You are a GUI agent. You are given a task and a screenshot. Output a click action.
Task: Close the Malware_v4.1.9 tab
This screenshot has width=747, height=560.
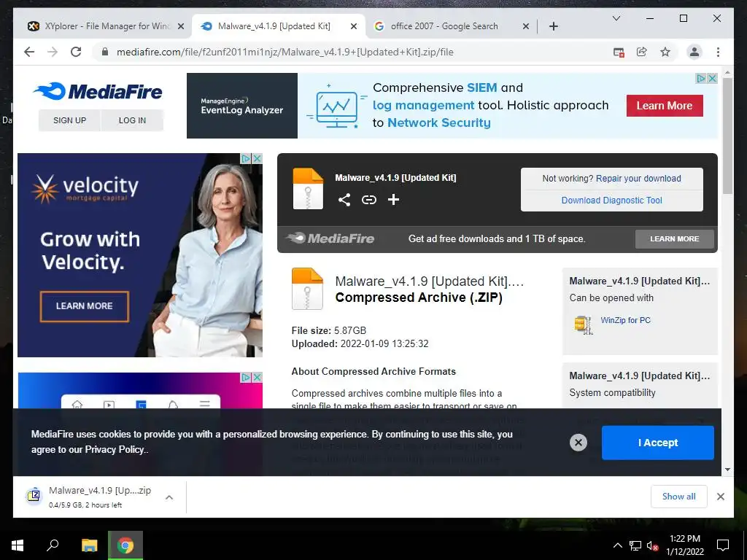coord(354,26)
